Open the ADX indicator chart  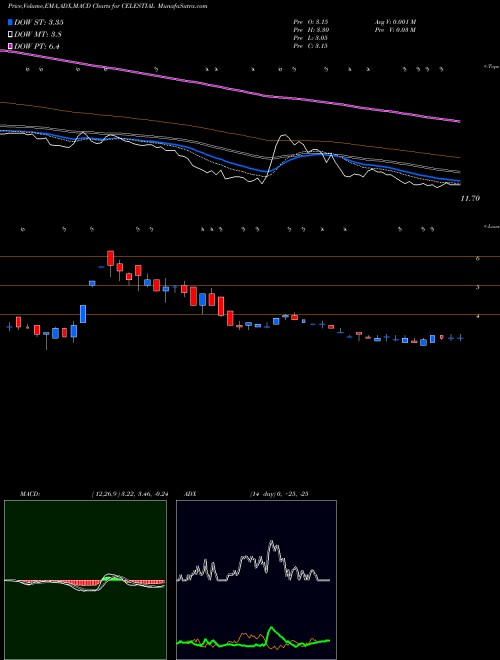click(256, 580)
